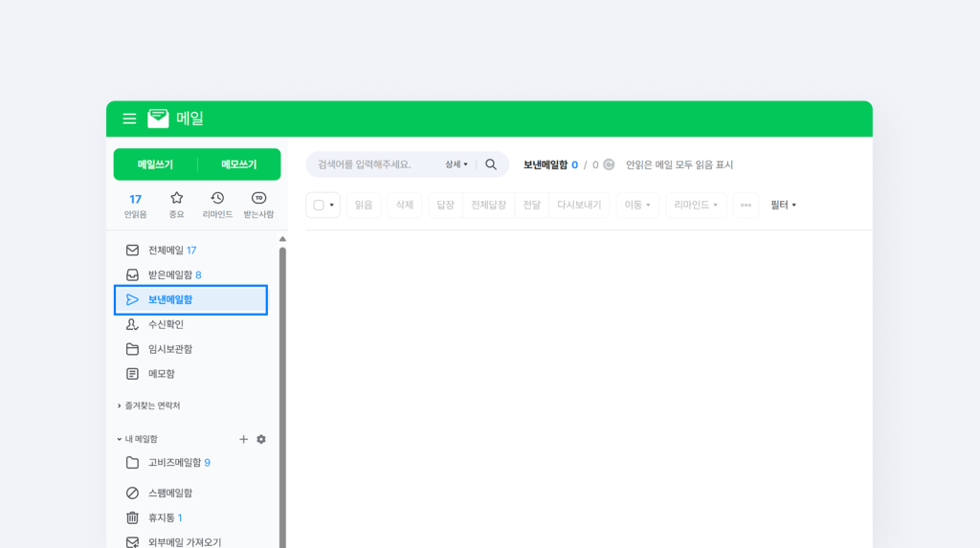
Task: Open the 필터 filter dropdown
Action: click(x=783, y=205)
